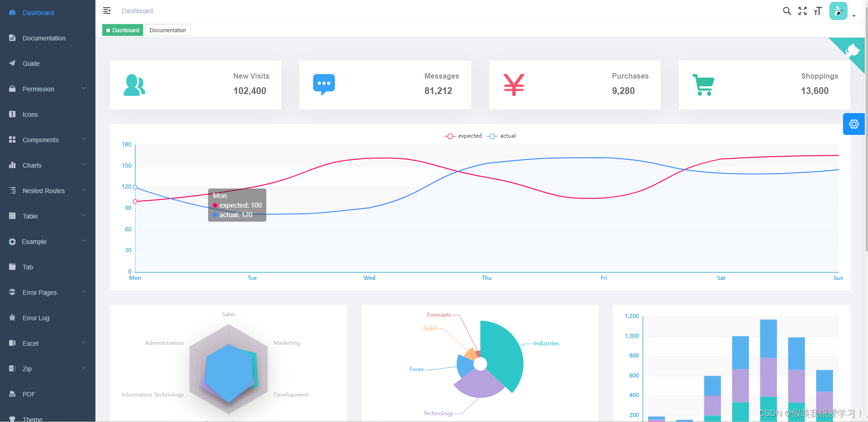
Task: Toggle fullscreen mode icon
Action: (x=803, y=11)
